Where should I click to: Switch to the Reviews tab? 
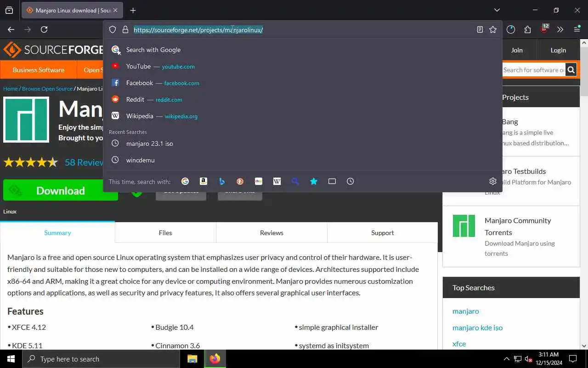pyautogui.click(x=271, y=233)
